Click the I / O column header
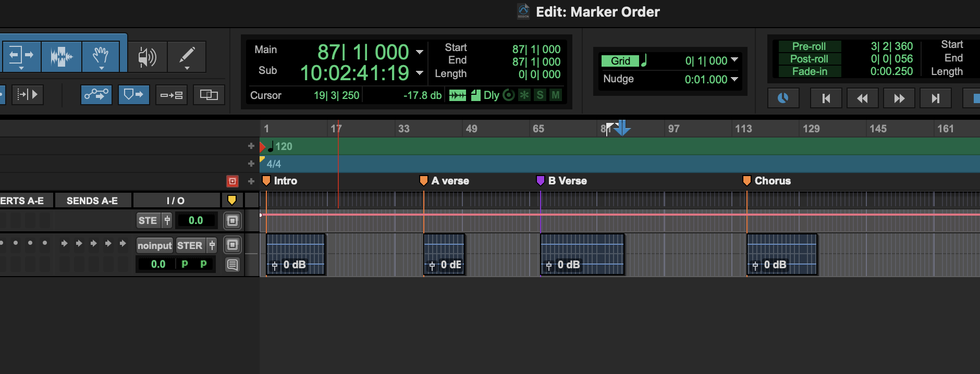The width and height of the screenshot is (980, 374). 176,201
